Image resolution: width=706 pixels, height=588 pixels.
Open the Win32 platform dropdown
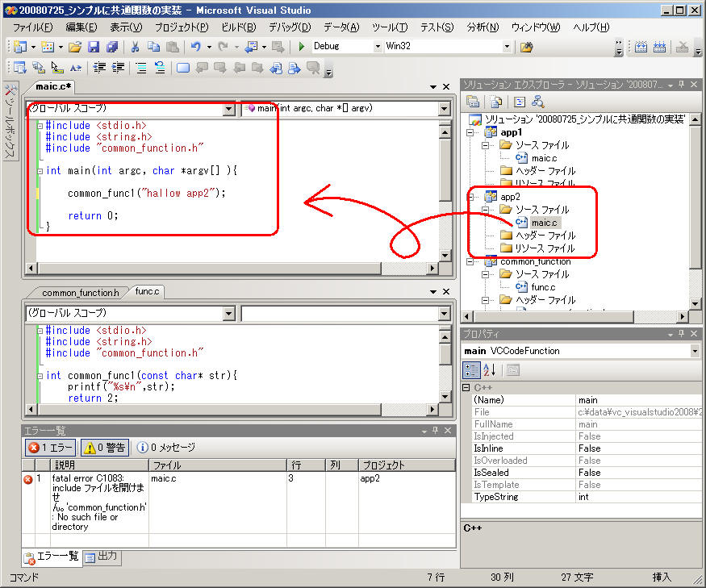click(507, 47)
